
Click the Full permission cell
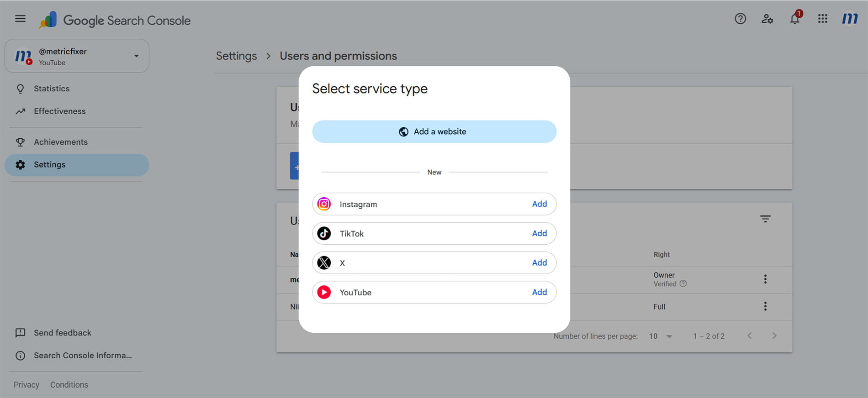(x=659, y=307)
